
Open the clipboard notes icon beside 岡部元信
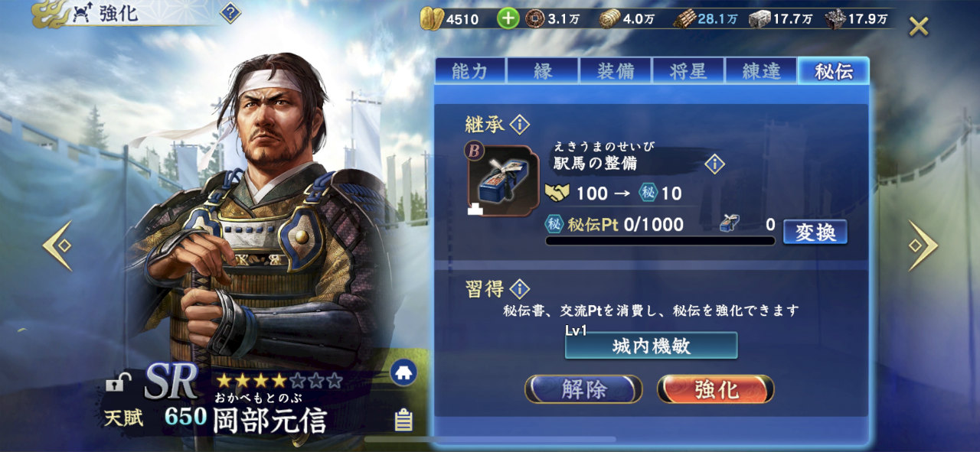[403, 419]
